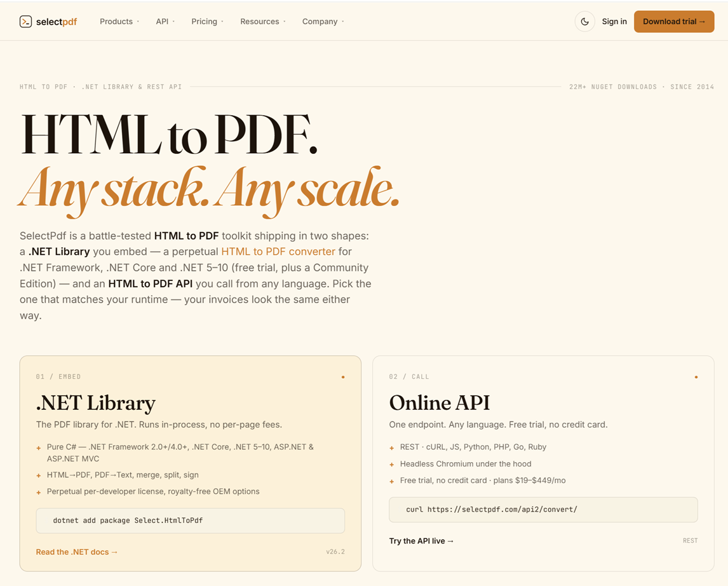Follow the HTML to PDF converter link
Viewport: 728px width, 586px height.
(278, 252)
